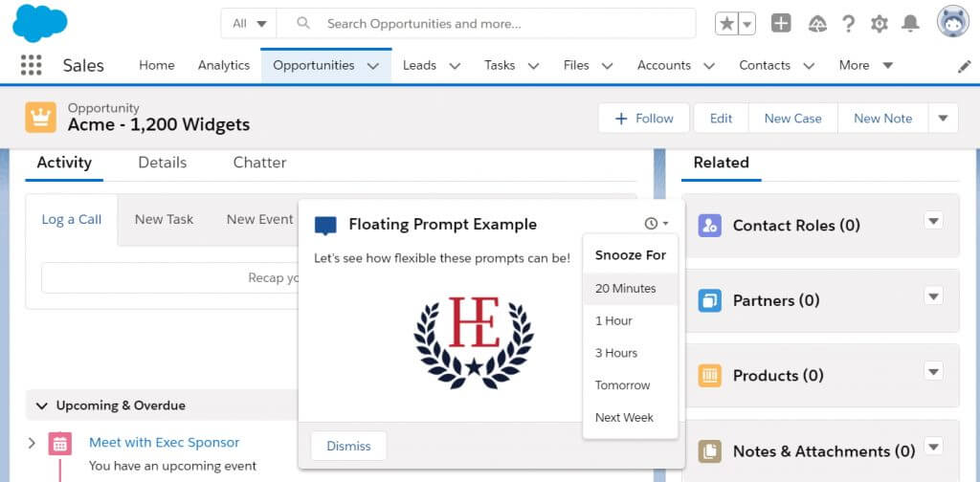Snooze until Tomorrow
Screen dimensions: 980x482
pos(630,385)
